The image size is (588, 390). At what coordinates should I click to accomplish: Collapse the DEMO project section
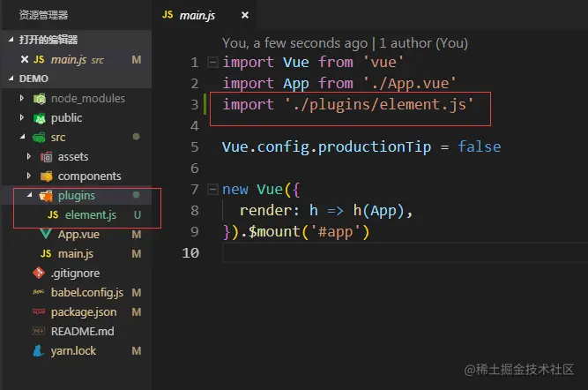pos(11,78)
